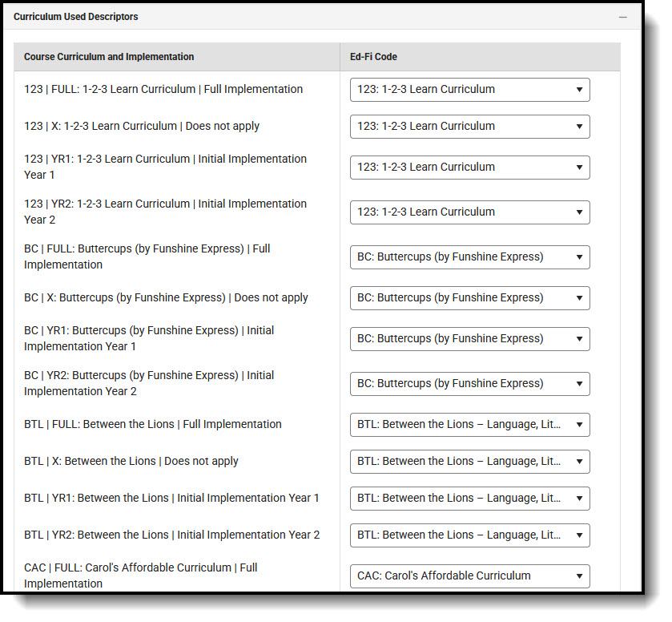Select the 'BTL | YR1: Between the Lions' text
This screenshot has width=672, height=622.
172,498
